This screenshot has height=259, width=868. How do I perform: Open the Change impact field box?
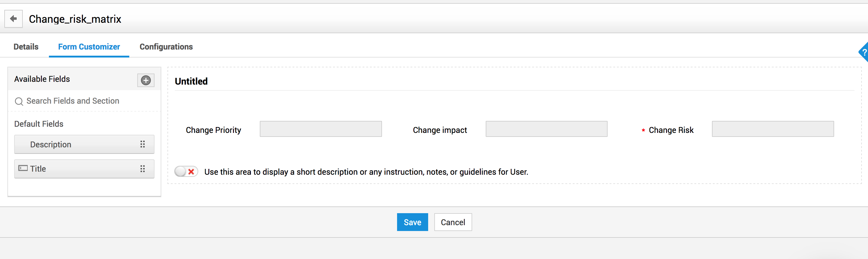(546, 129)
